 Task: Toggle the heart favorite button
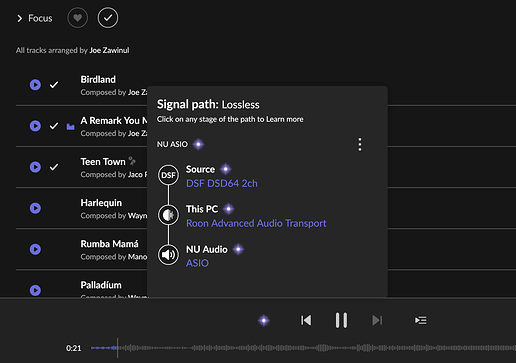coord(78,18)
